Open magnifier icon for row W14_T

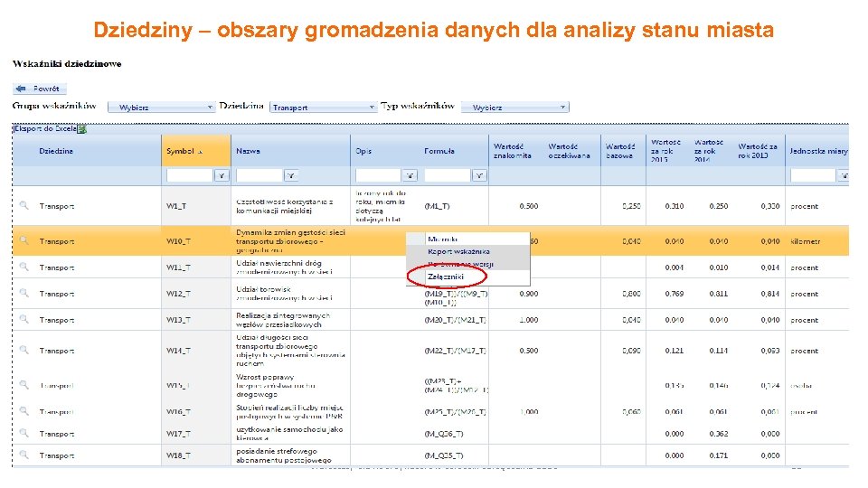pos(24,349)
